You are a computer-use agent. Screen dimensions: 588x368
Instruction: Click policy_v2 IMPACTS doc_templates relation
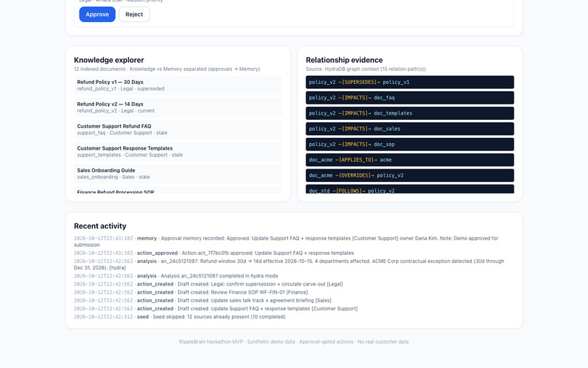coord(409,113)
